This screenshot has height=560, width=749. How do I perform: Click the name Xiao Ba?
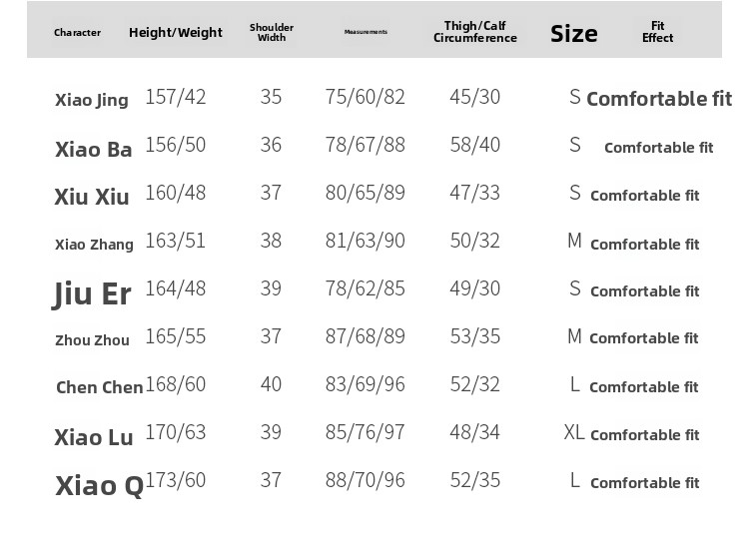pos(94,150)
